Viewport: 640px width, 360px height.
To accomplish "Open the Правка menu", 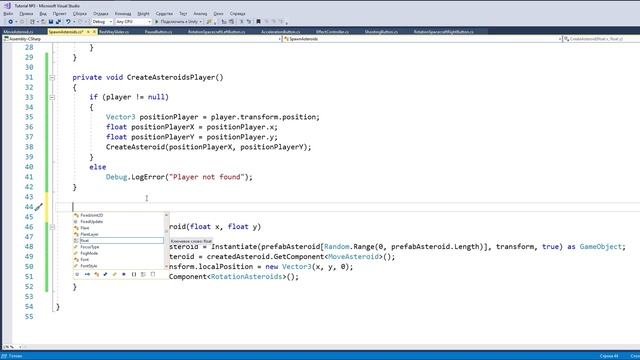I will coord(26,13).
